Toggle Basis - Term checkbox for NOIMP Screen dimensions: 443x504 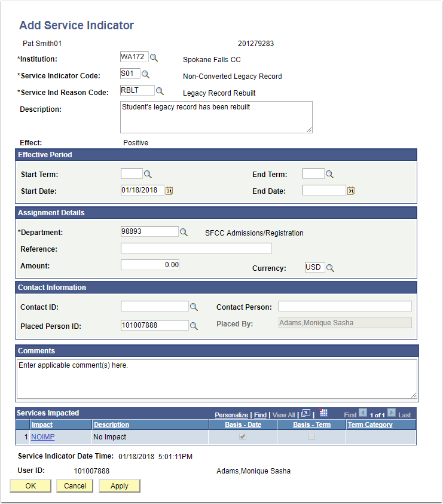(x=311, y=436)
